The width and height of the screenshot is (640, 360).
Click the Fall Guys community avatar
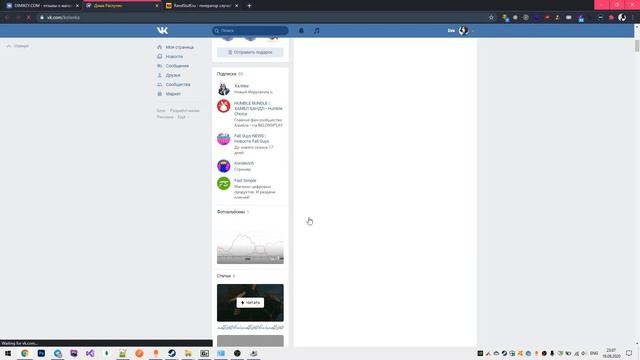point(223,139)
